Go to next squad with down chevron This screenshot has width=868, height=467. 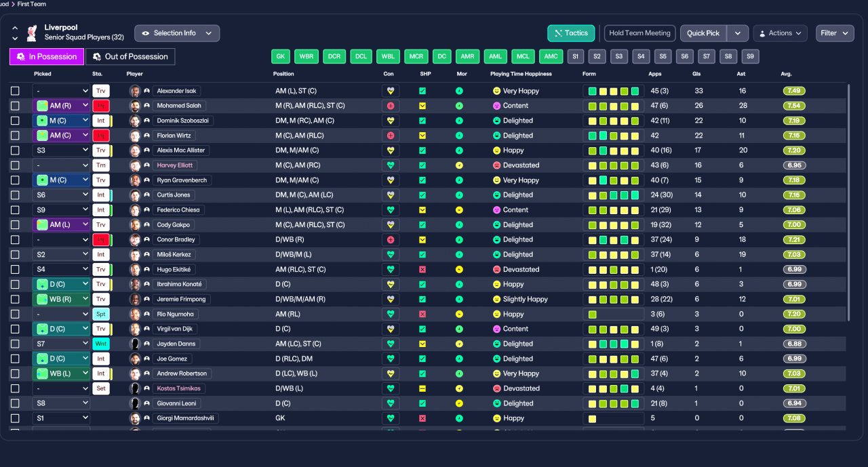[15, 39]
